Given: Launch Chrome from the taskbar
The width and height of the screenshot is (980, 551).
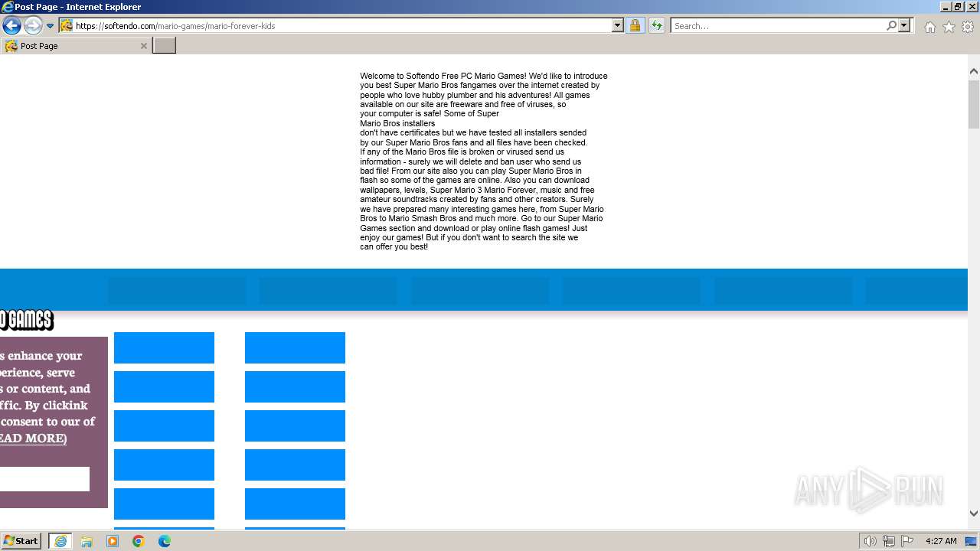Looking at the screenshot, I should (139, 541).
